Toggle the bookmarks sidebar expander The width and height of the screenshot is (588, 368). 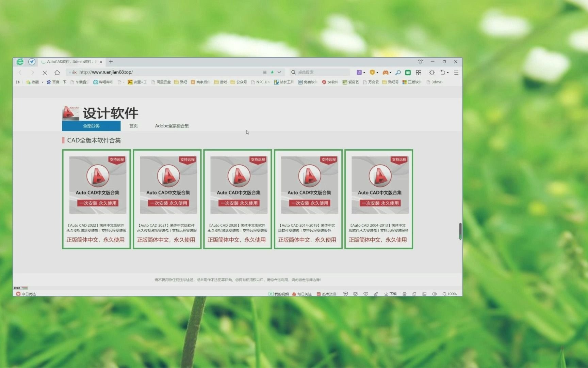tap(18, 82)
